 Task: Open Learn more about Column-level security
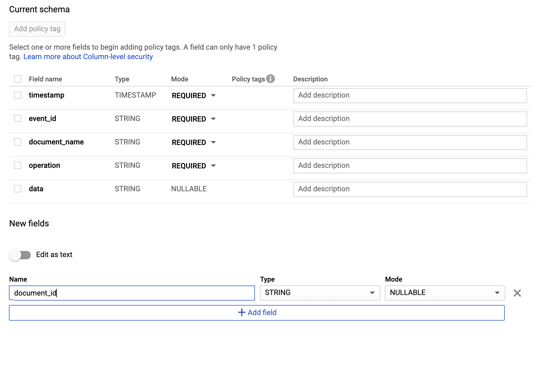88,57
